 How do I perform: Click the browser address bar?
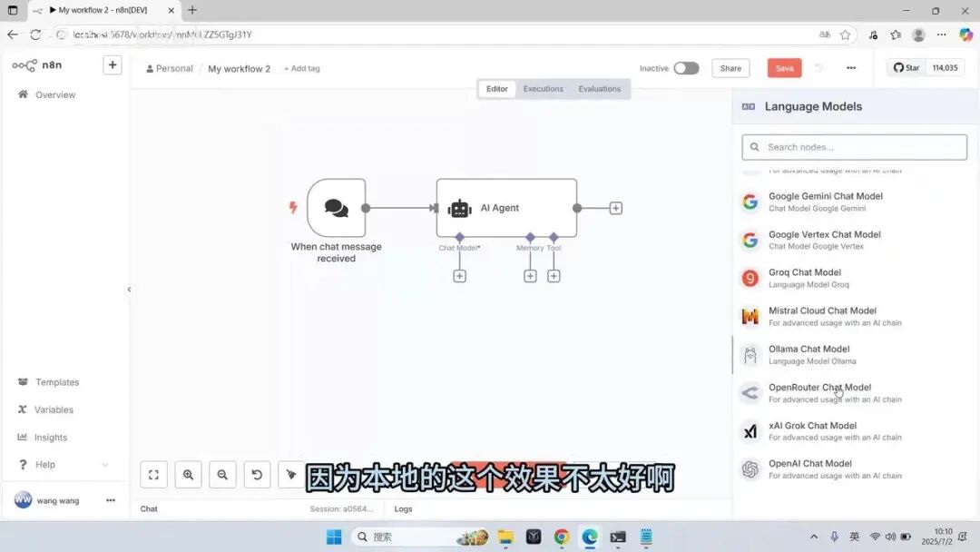click(437, 35)
